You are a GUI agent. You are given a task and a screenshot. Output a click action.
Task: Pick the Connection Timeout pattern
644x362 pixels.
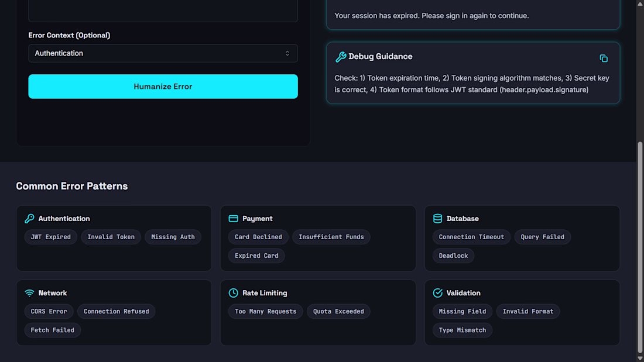[x=471, y=237]
